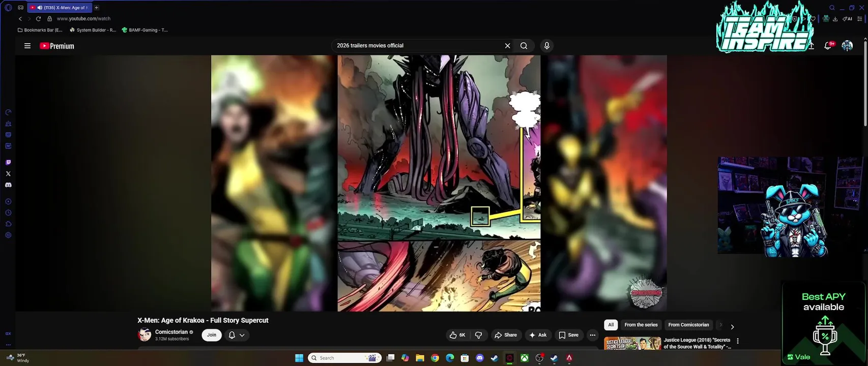Save the video to a playlist
The image size is (868, 366).
pyautogui.click(x=569, y=335)
